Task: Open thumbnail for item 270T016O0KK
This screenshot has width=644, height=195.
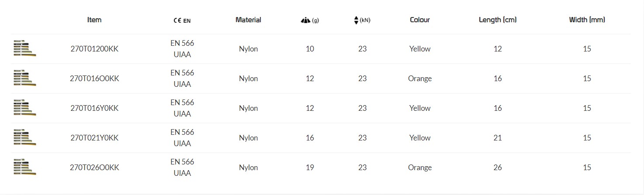Action: (24, 78)
